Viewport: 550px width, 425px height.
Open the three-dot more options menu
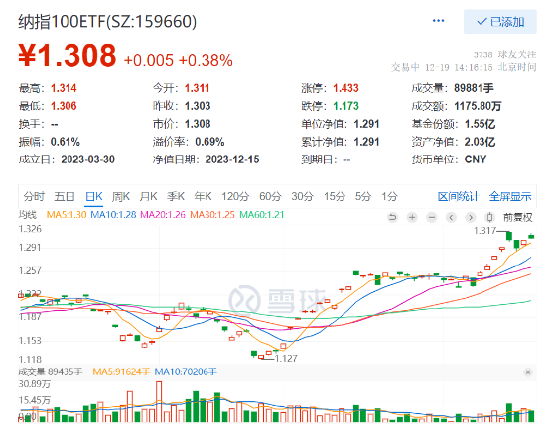point(438,21)
